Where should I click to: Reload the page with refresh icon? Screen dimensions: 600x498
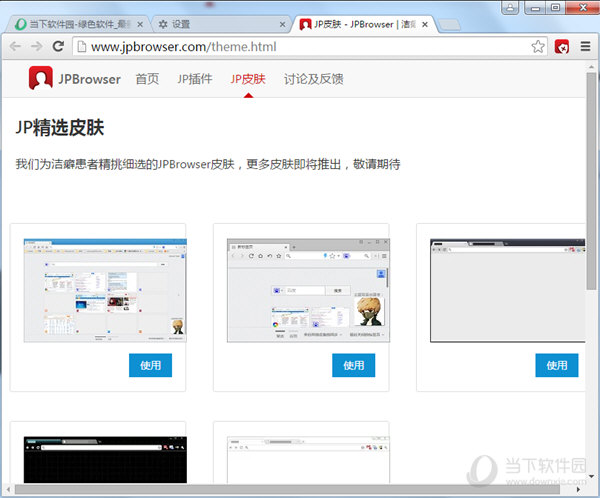pos(58,46)
